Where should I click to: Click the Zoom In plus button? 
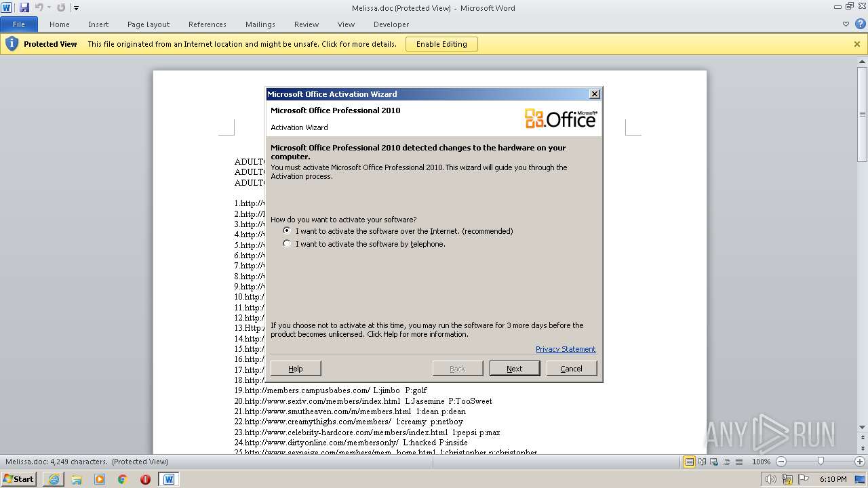859,462
